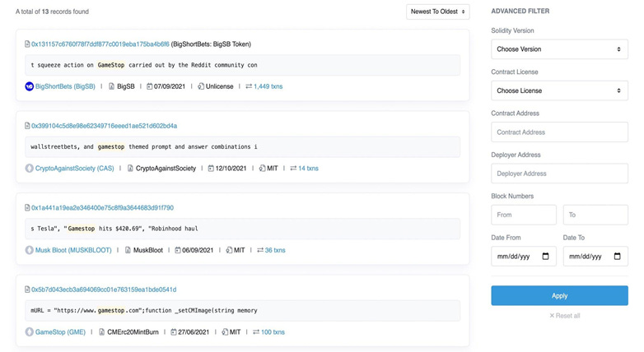Click the blue Apply button

click(559, 296)
